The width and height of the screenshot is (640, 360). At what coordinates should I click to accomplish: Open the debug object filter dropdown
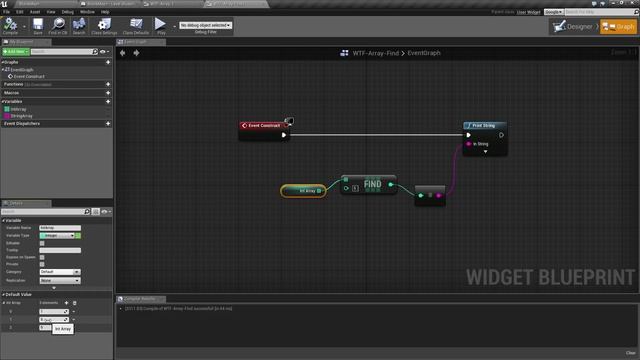click(206, 25)
